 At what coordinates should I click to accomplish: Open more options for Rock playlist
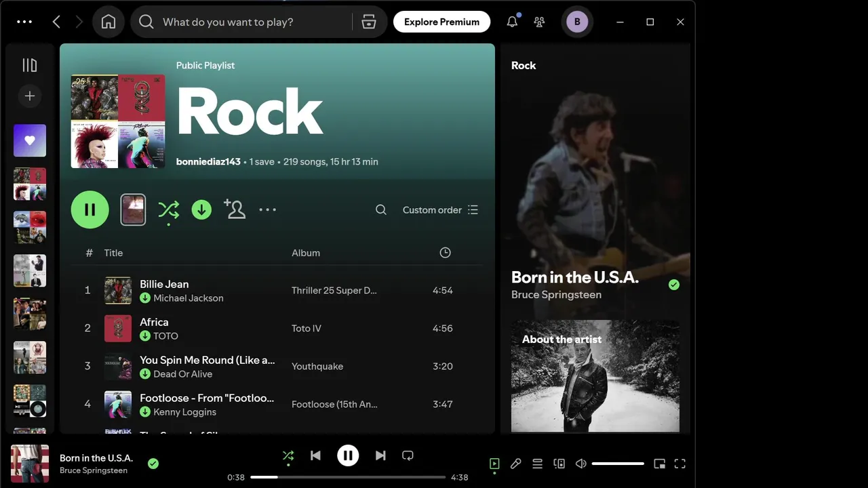268,210
